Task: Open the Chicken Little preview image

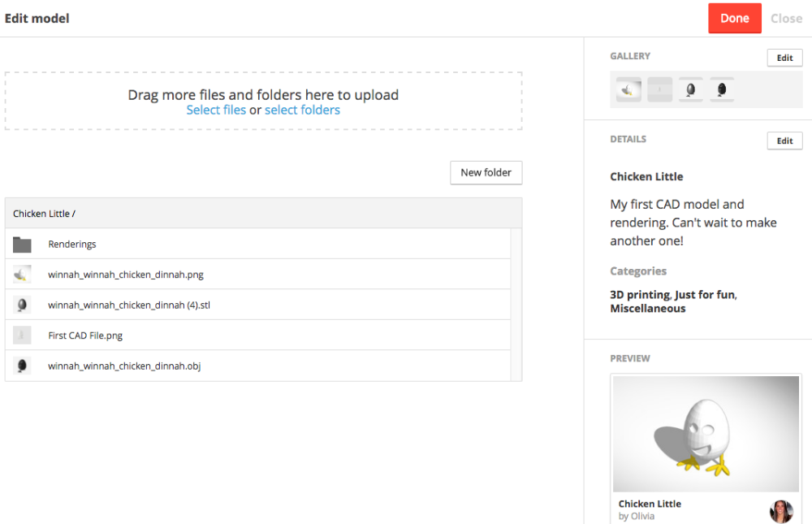Action: (706, 434)
